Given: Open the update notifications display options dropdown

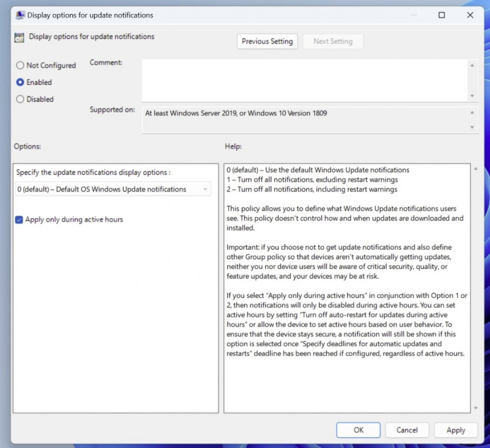Looking at the screenshot, I should click(x=113, y=189).
